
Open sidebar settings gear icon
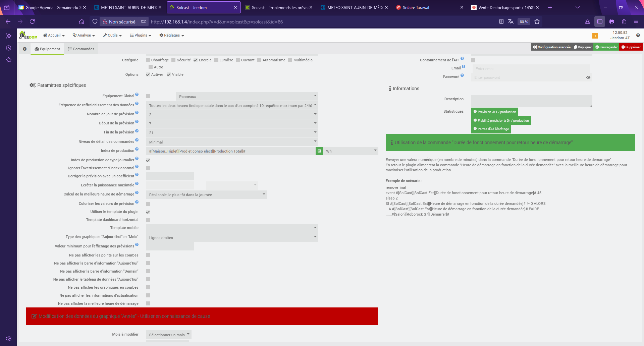(x=9, y=339)
